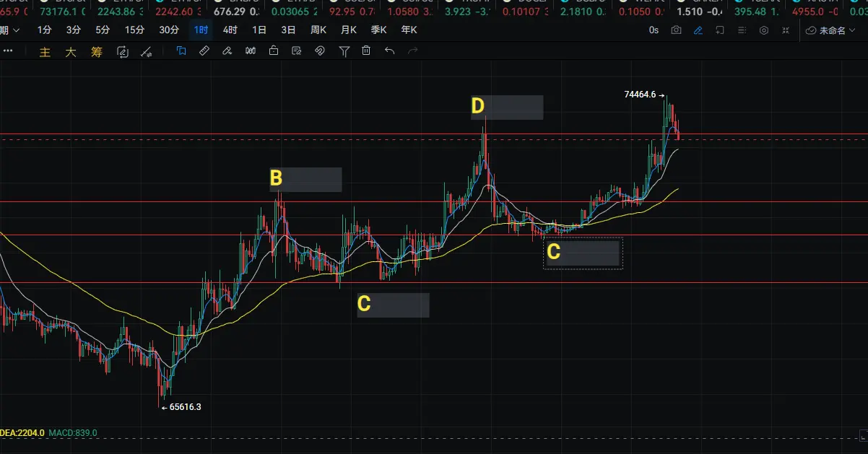Select the 30分 timeframe tab

pyautogui.click(x=169, y=30)
